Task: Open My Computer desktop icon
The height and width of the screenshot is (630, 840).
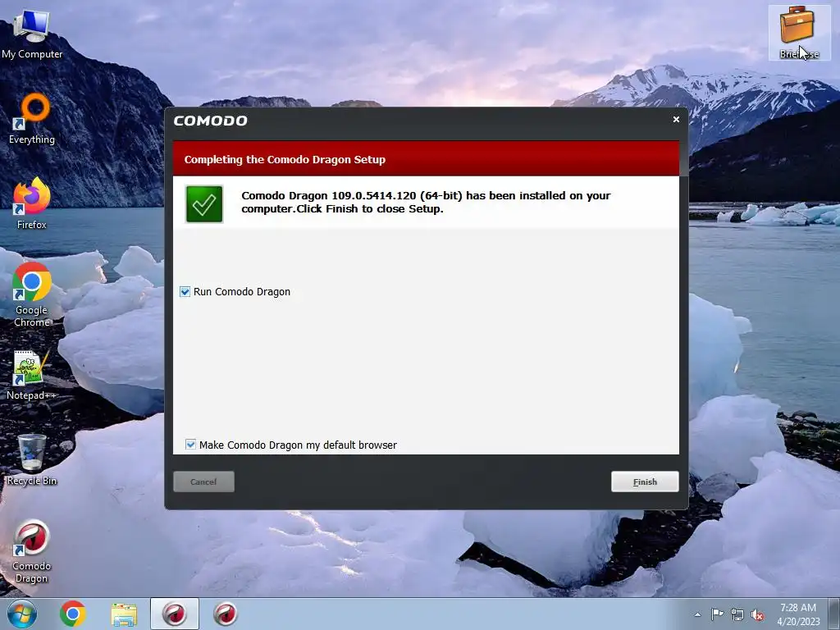Action: point(32,34)
